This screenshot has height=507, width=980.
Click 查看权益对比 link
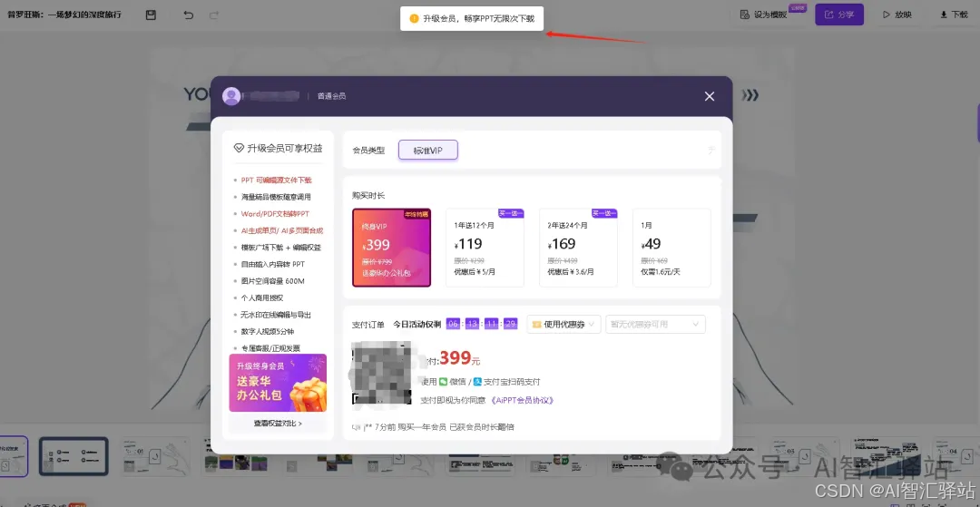pos(278,424)
